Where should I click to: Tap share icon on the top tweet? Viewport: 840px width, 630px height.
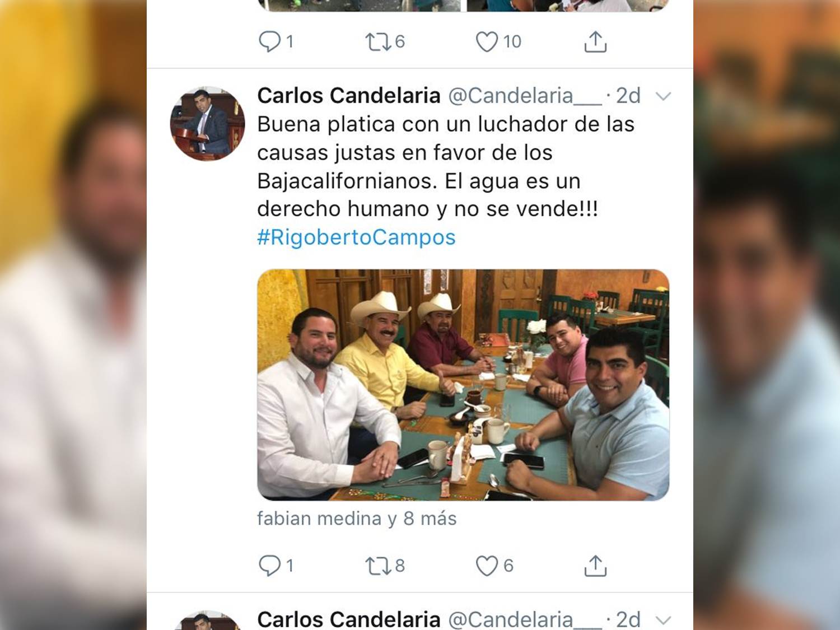[595, 41]
